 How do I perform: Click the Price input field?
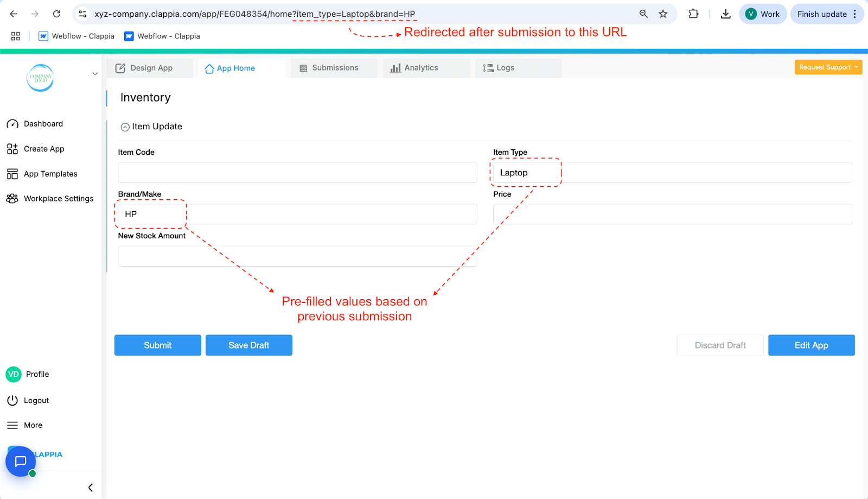pyautogui.click(x=673, y=214)
